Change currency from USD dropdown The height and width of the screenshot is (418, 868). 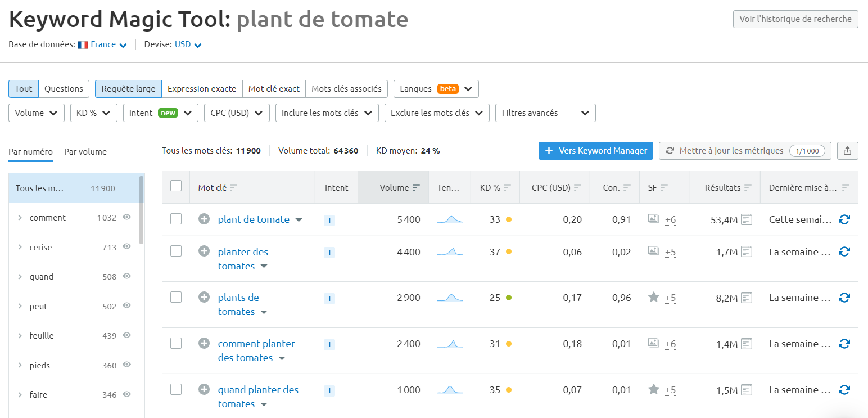coord(188,44)
